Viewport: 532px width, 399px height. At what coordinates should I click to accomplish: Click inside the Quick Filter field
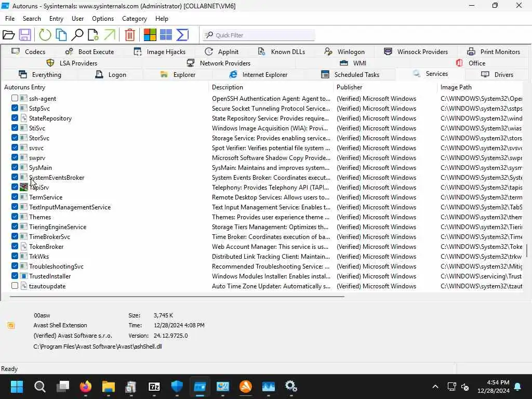tap(259, 35)
